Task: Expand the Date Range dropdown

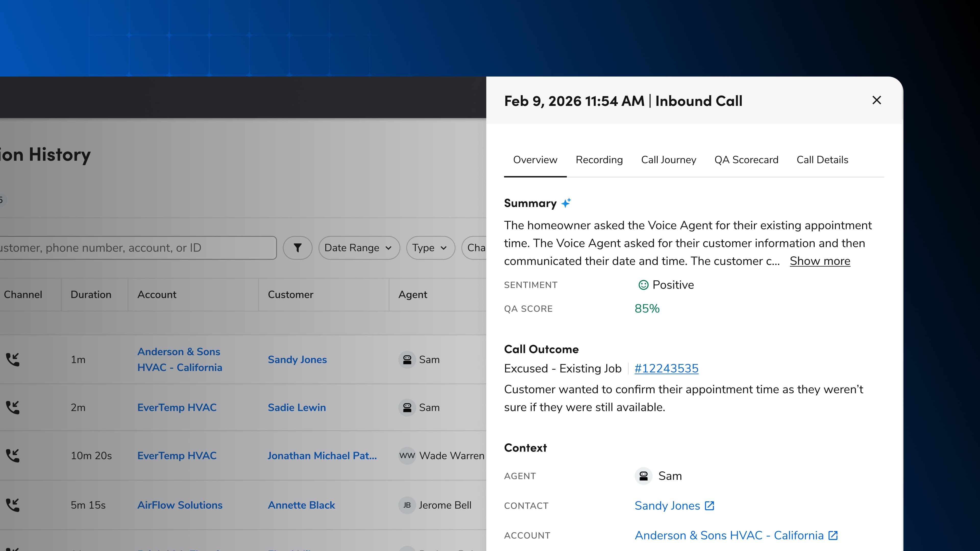Action: (x=358, y=248)
